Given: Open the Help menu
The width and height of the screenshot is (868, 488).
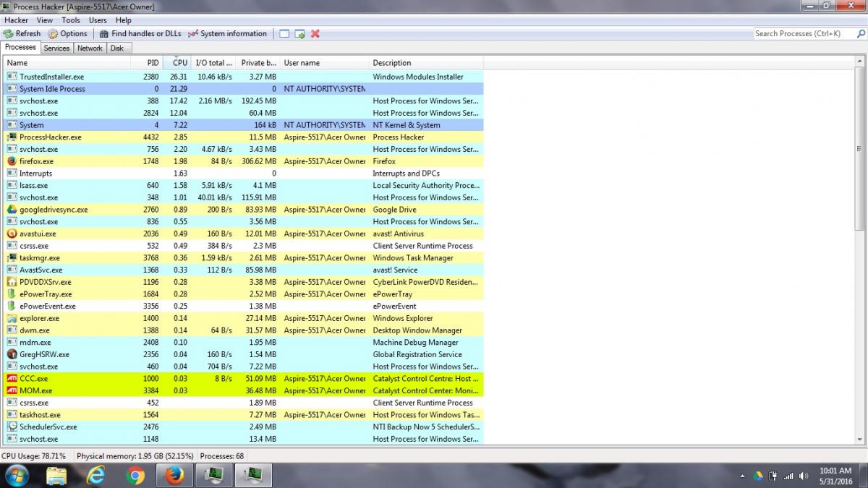Looking at the screenshot, I should tap(124, 20).
